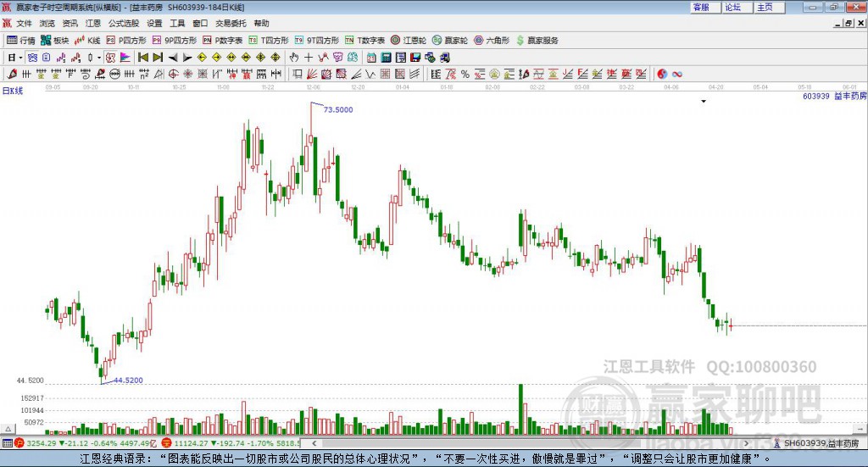Click the black right arrow icon
Screen dimensions: 868x467
coord(187,58)
